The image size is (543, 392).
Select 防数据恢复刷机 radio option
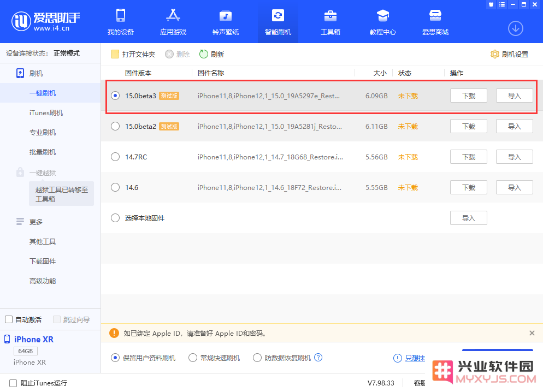257,358
